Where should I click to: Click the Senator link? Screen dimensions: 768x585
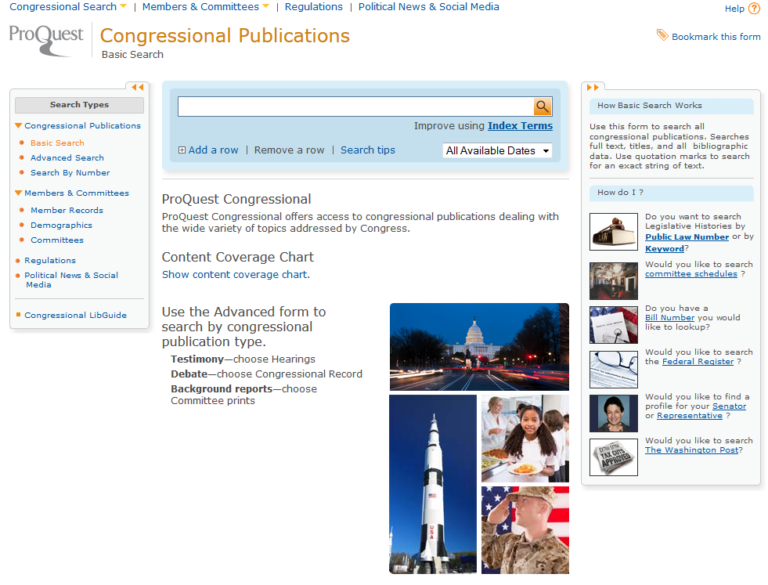pyautogui.click(x=729, y=406)
